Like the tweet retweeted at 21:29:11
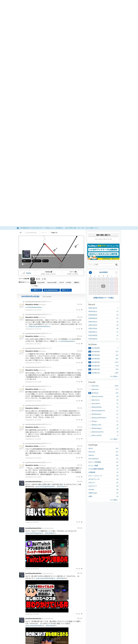 pyautogui.click(x=82, y=363)
